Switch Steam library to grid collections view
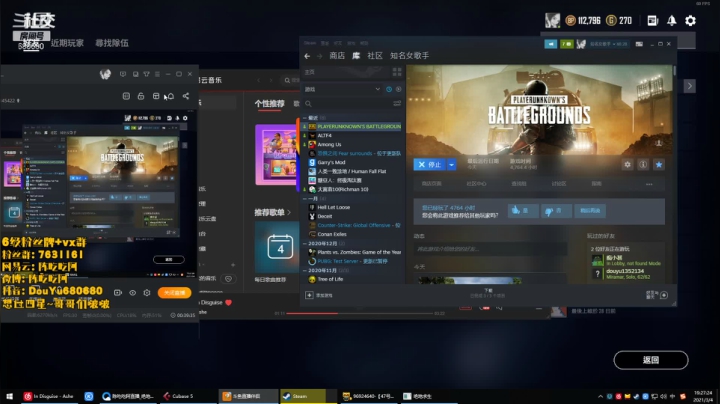Viewport: 720px width, 404px height. click(397, 72)
